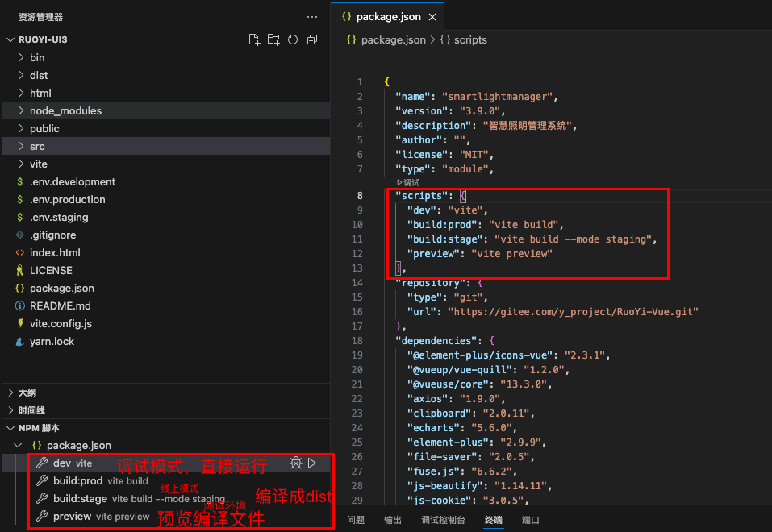Select the 终端 panel tab
This screenshot has width=772, height=532.
494,520
